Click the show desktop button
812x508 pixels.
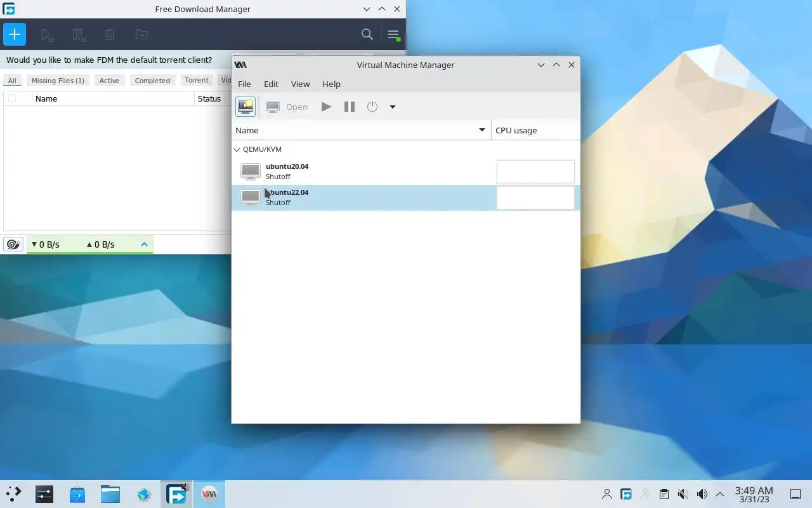pyautogui.click(x=795, y=494)
